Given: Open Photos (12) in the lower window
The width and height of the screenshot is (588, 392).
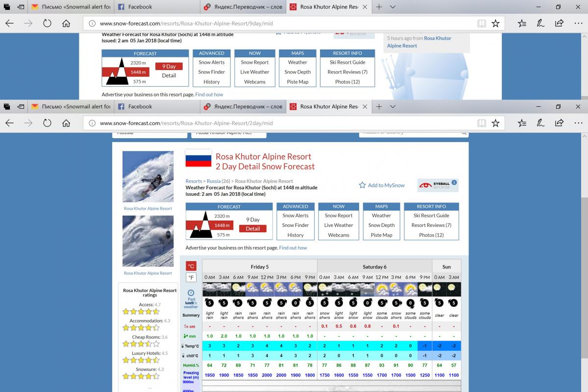Looking at the screenshot, I should click(x=431, y=235).
